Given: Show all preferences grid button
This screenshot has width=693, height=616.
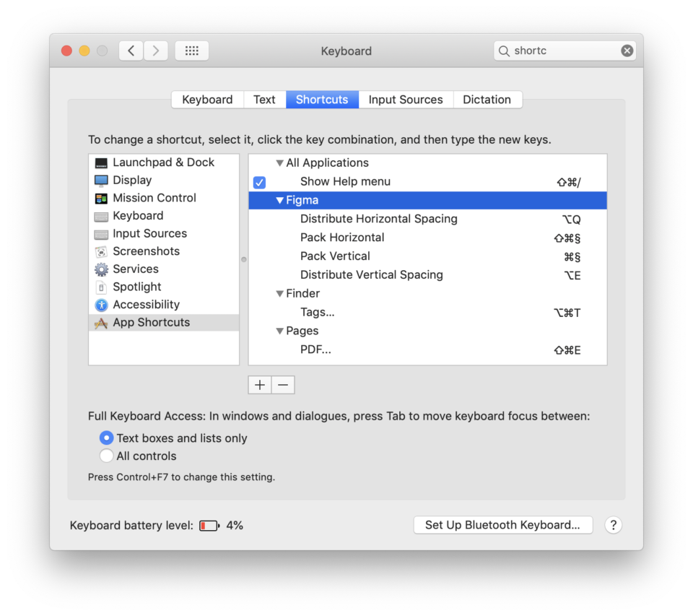Looking at the screenshot, I should 192,51.
